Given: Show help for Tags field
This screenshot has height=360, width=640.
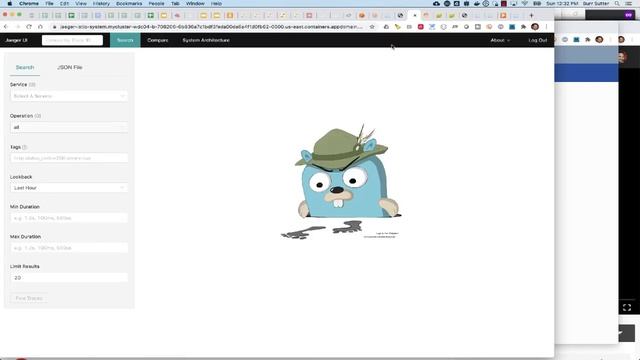Looking at the screenshot, I should click(24, 147).
